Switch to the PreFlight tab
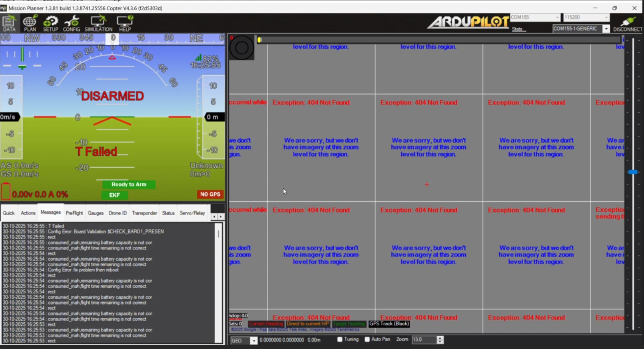Screen dimensions: 644x349 point(74,213)
